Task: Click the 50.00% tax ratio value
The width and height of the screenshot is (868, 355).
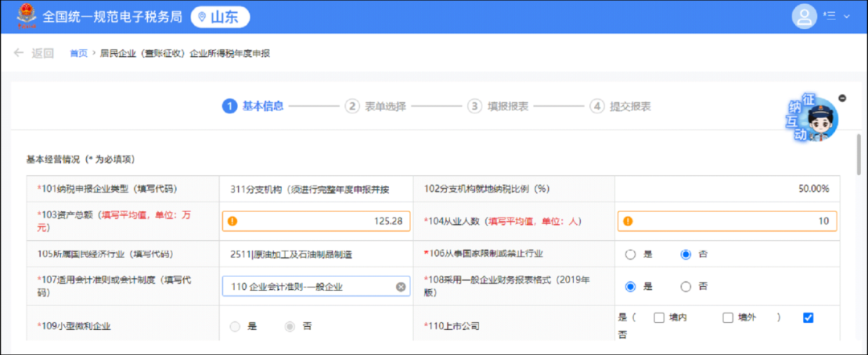Action: (813, 189)
